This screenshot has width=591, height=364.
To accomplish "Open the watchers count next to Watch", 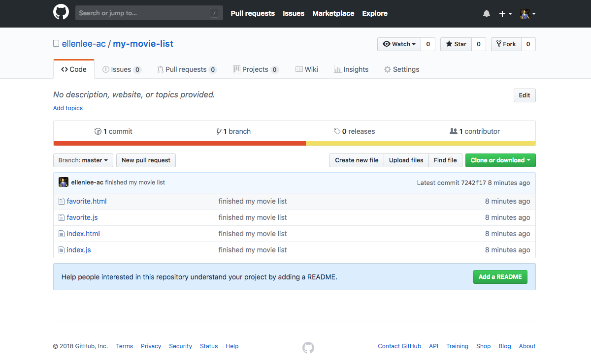I will click(x=428, y=44).
